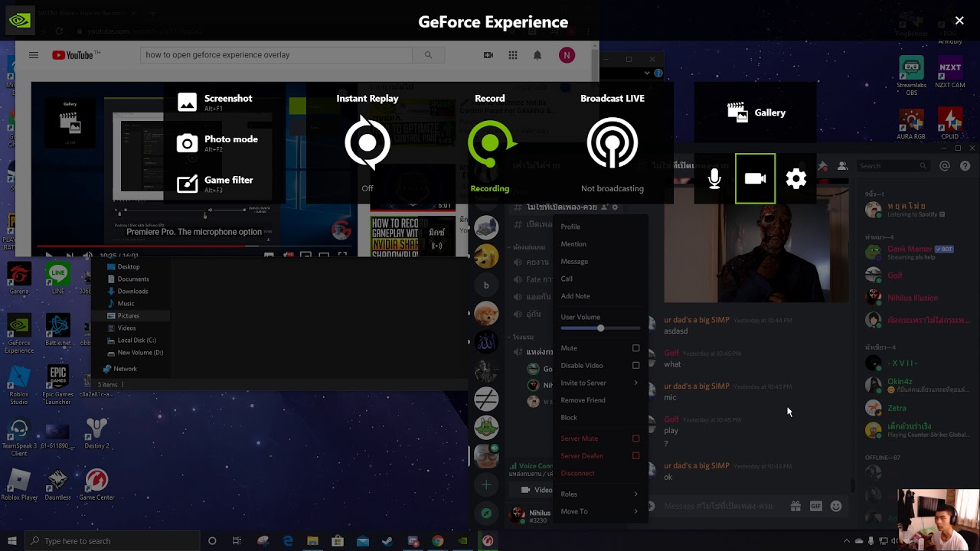980x551 pixels.
Task: Toggle the overlay microphone icon
Action: [714, 179]
